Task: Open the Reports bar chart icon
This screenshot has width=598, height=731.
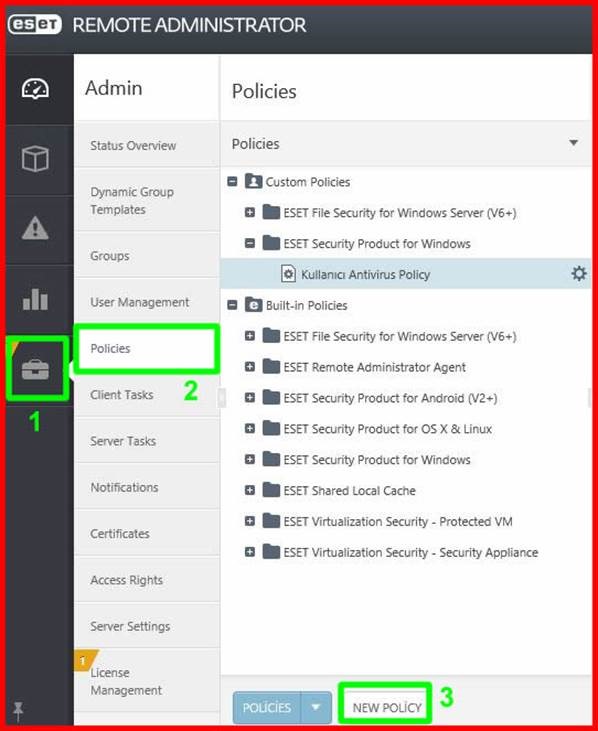Action: coord(35,298)
